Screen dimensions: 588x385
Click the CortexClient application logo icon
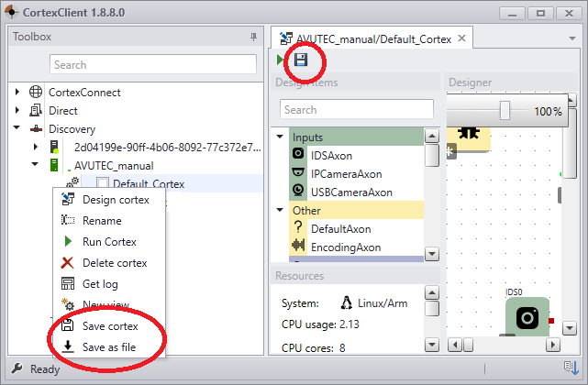pos(12,12)
